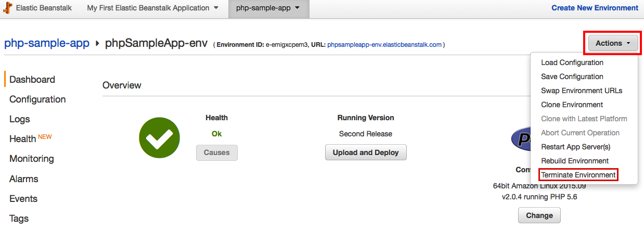
Task: Open the Actions dropdown button
Action: tap(613, 43)
